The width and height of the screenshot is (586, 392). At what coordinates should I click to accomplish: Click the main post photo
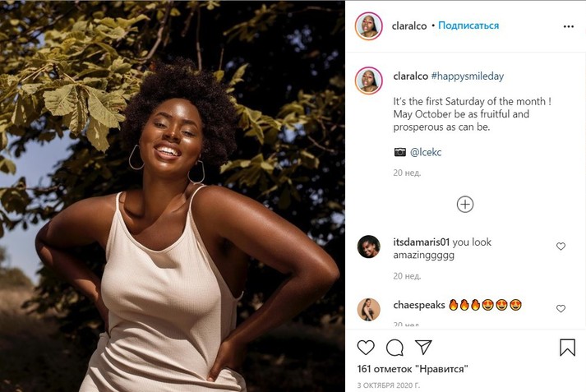pos(173,196)
